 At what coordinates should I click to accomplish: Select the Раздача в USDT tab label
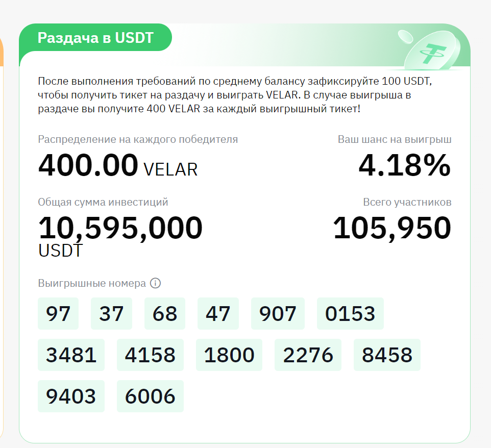(95, 38)
